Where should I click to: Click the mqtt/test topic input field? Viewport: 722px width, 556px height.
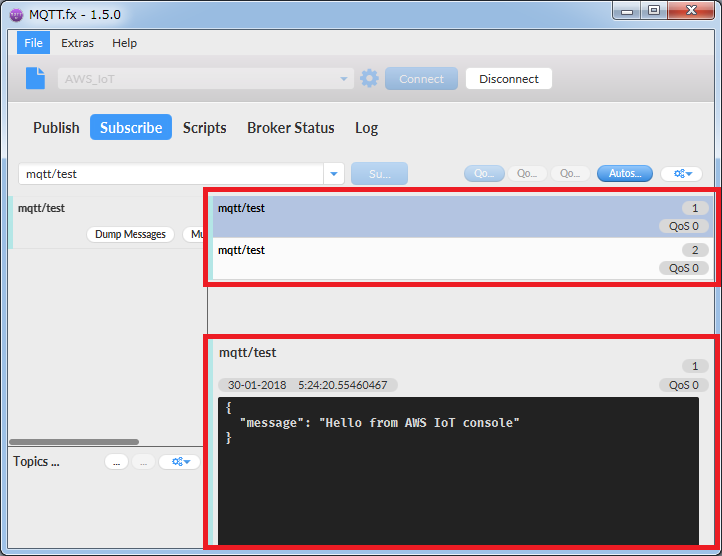coord(170,174)
